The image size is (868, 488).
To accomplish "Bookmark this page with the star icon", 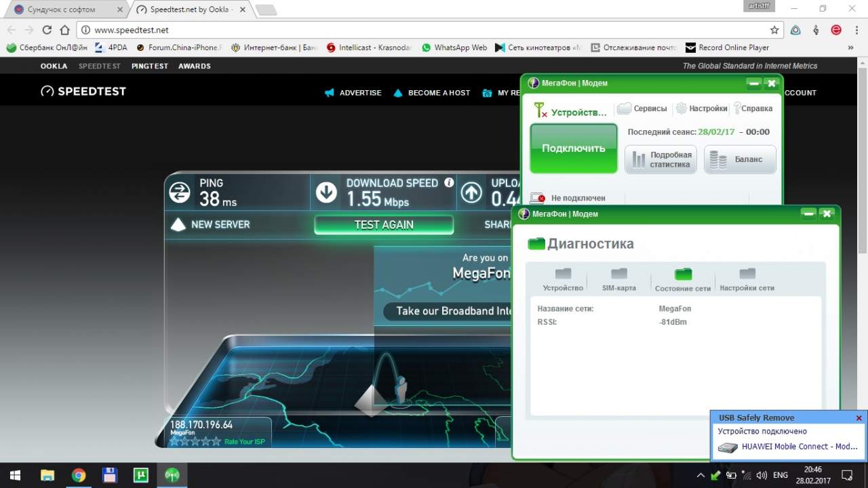I will pyautogui.click(x=774, y=30).
